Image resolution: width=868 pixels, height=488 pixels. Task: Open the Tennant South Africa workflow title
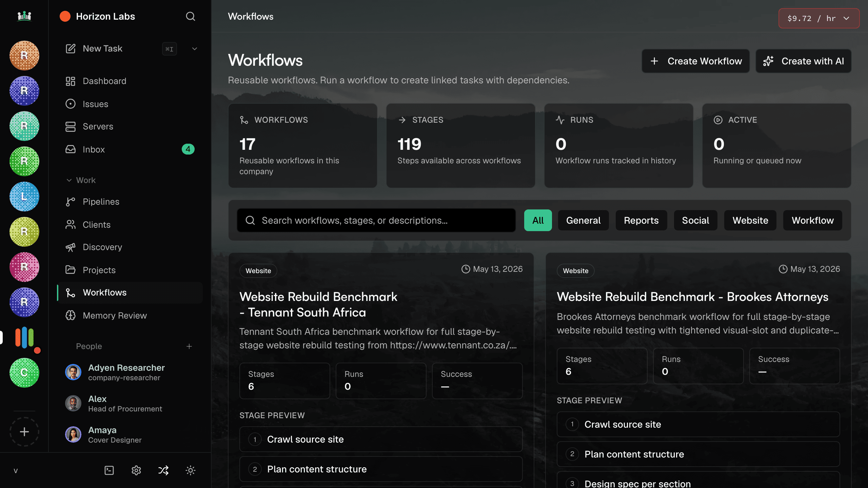[318, 304]
